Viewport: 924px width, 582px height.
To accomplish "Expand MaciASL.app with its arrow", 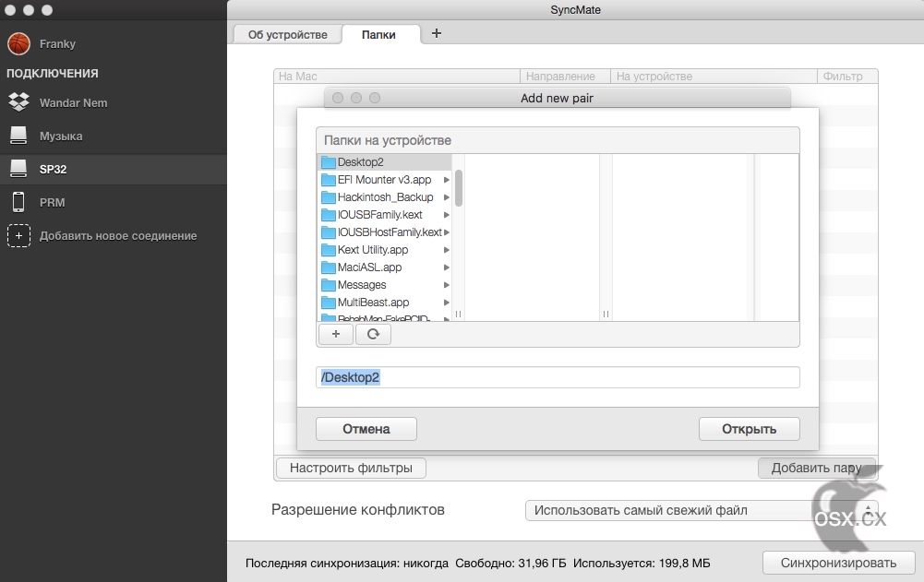I will [x=447, y=267].
